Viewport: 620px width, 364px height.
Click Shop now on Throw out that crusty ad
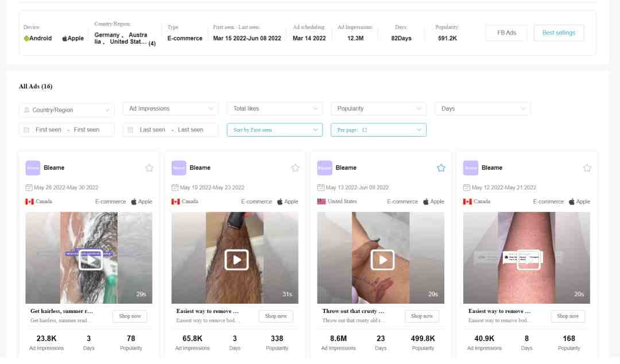[x=422, y=316]
